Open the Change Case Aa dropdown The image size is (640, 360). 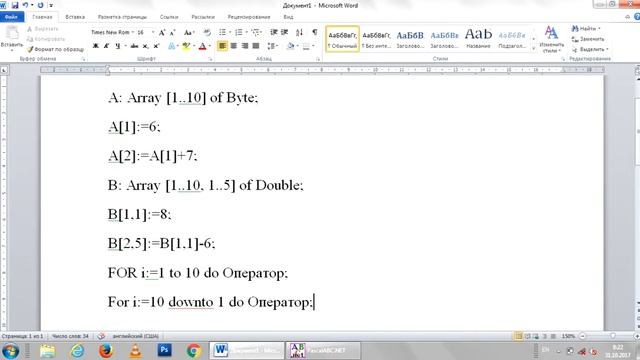tap(189, 32)
